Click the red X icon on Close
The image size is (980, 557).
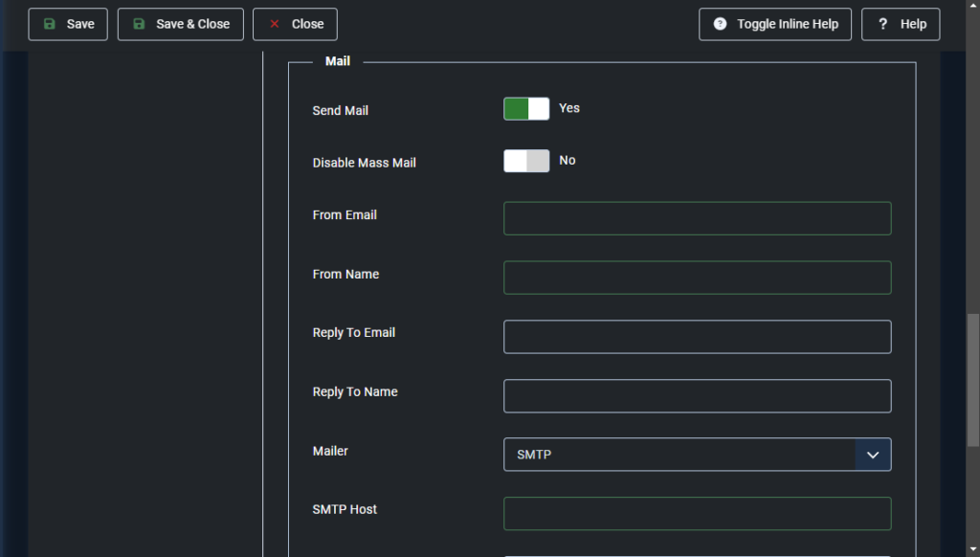click(x=277, y=24)
